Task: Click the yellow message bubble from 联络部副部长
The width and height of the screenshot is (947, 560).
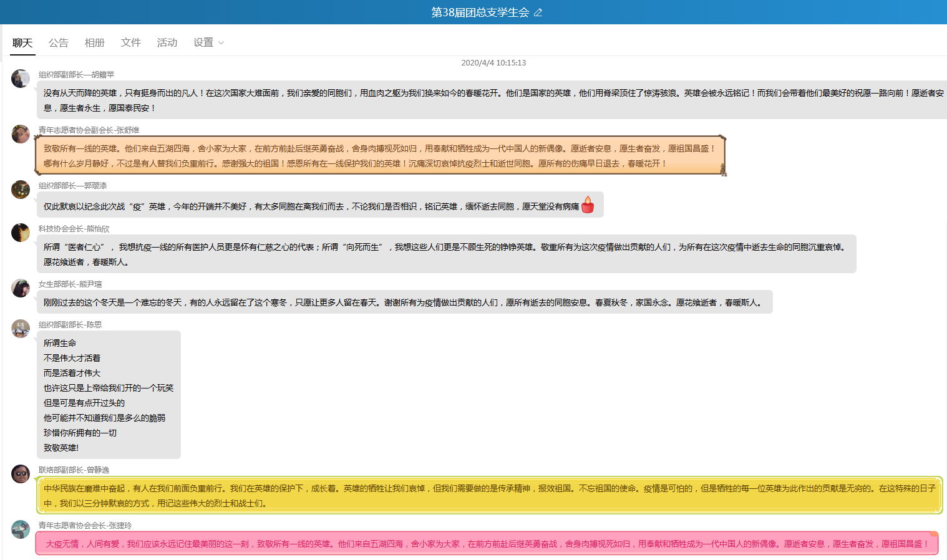Action: (489, 496)
